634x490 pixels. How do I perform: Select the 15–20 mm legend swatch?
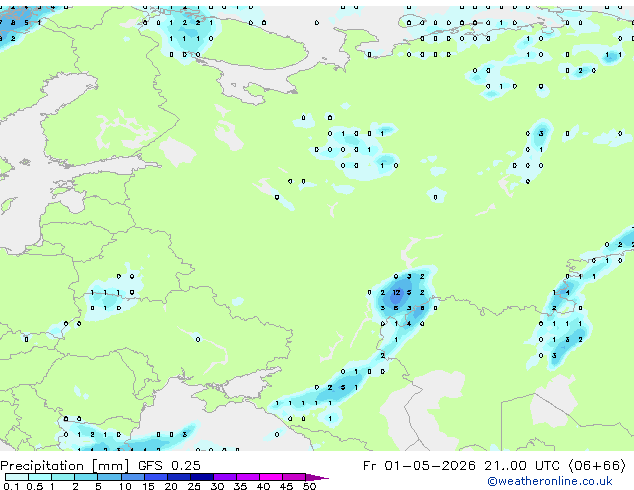pyautogui.click(x=155, y=477)
